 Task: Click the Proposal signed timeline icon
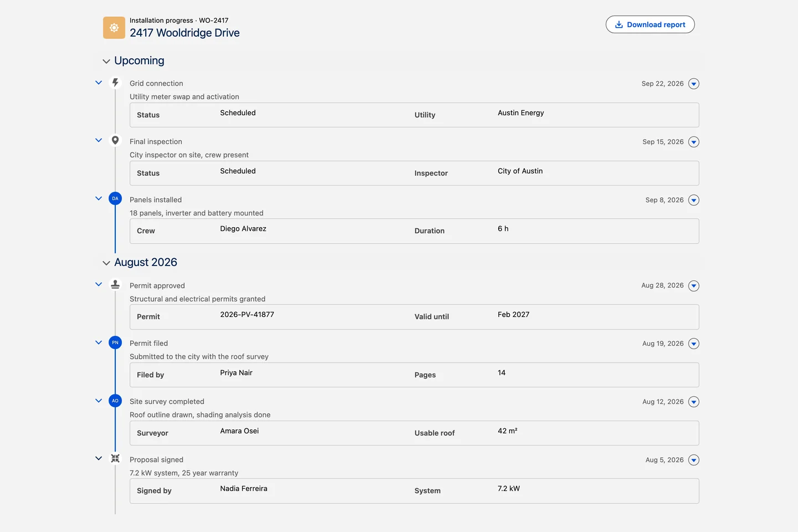(x=115, y=458)
